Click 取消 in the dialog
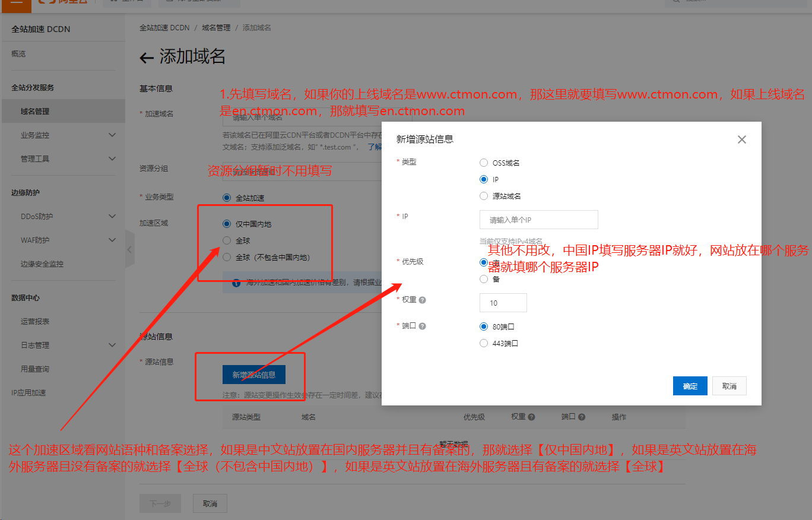812x520 pixels. pos(729,386)
